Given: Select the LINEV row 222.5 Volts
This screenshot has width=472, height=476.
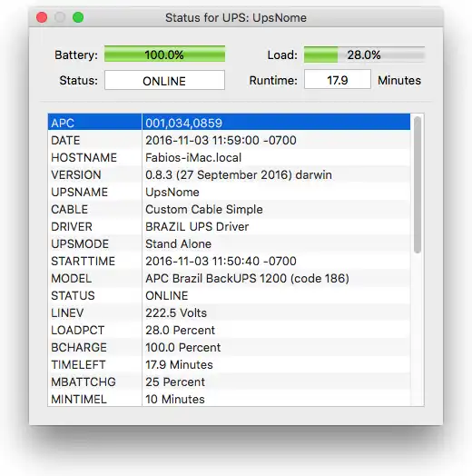Looking at the screenshot, I should tap(229, 313).
